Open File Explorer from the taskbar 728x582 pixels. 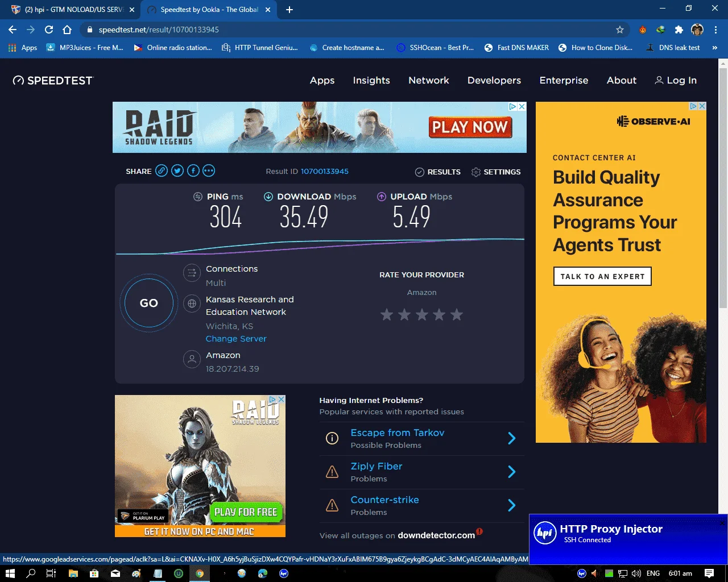pos(73,573)
